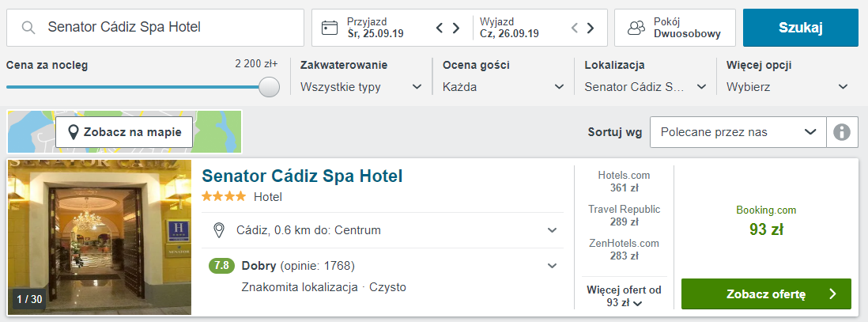Screen dimensions: 868x322
Task: Open the Sortuj wg Polecane przez nas dropdown
Action: pyautogui.click(x=738, y=132)
